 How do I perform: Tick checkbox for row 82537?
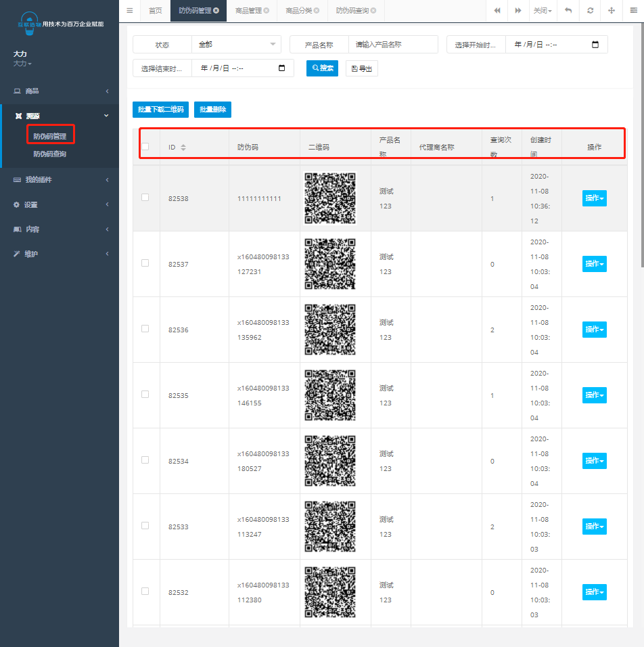145,263
